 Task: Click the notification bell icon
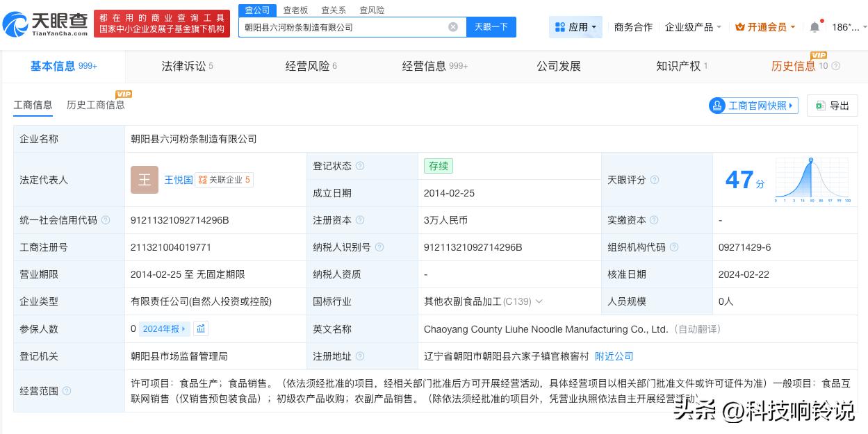(x=814, y=27)
